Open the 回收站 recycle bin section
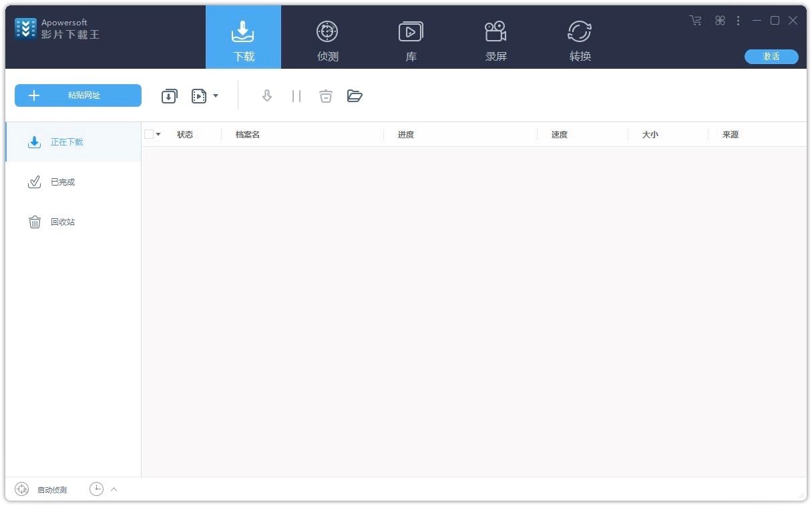 [63, 222]
